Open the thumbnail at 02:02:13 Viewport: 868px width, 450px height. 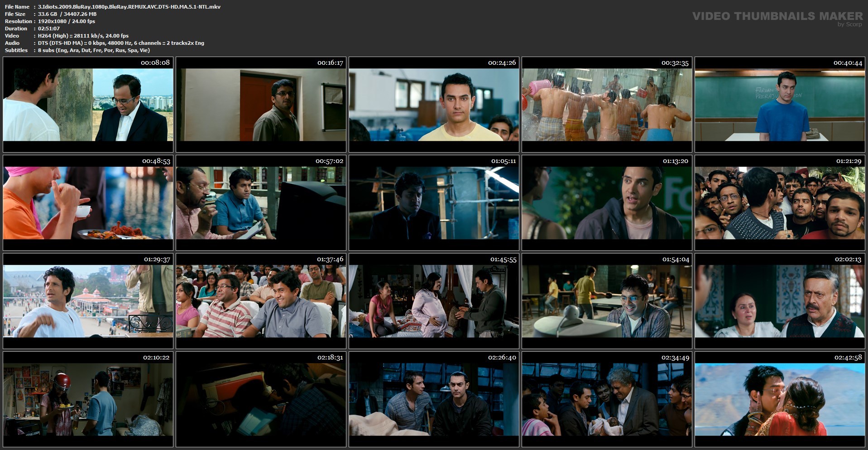tap(780, 301)
